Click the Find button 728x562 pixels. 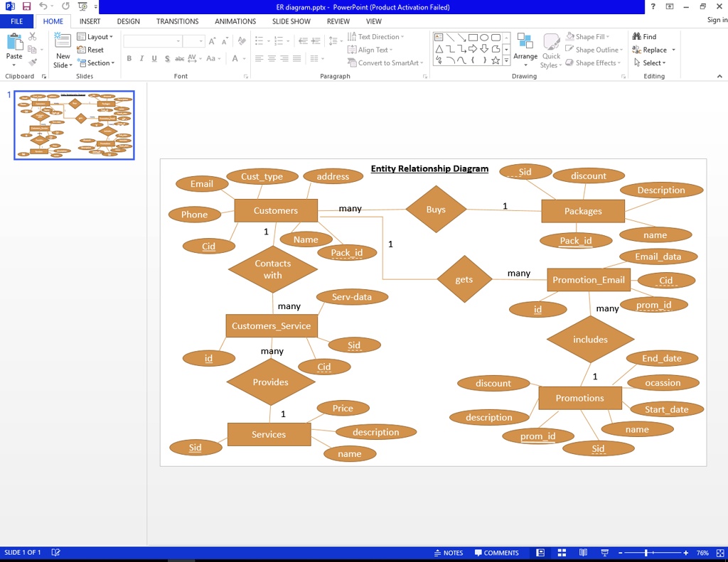pyautogui.click(x=644, y=37)
